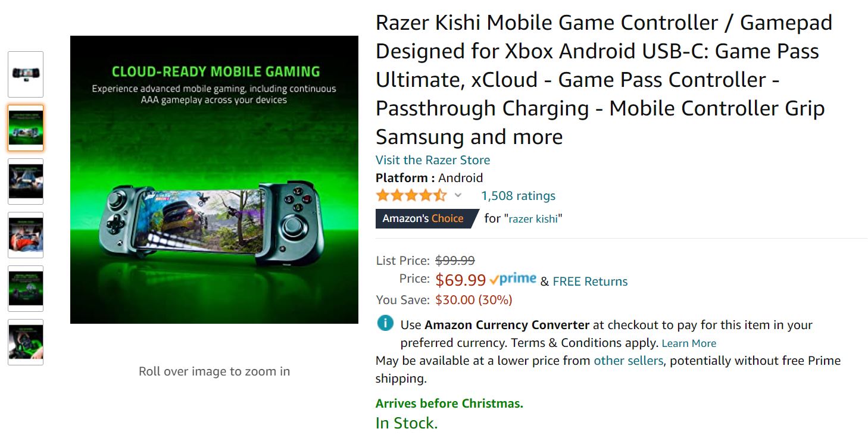The image size is (868, 438).
Task: Visit the Razer Store link
Action: [433, 160]
